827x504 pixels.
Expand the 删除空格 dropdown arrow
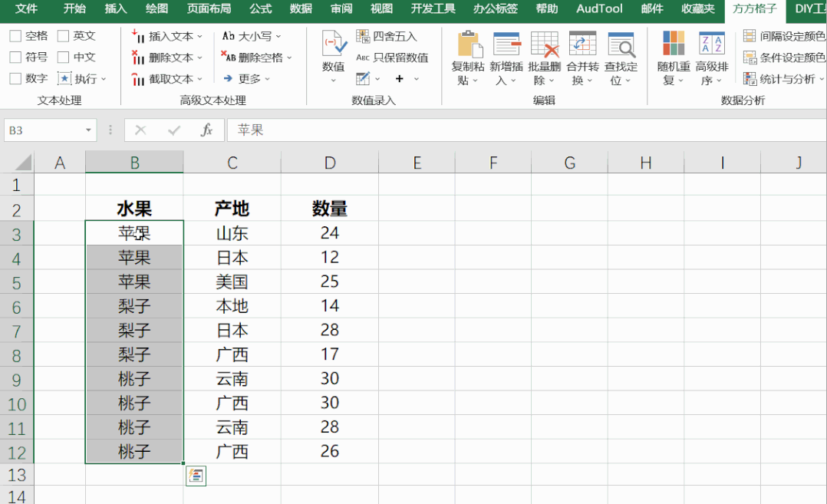[x=289, y=58]
